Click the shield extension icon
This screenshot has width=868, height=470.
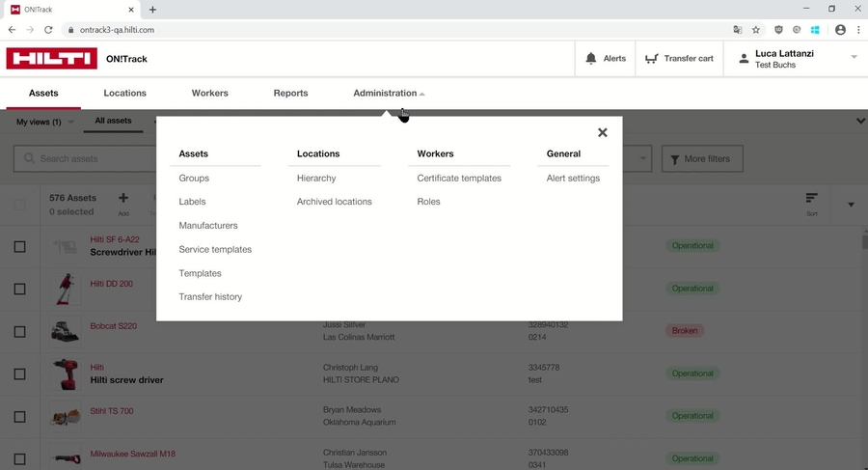click(x=778, y=30)
